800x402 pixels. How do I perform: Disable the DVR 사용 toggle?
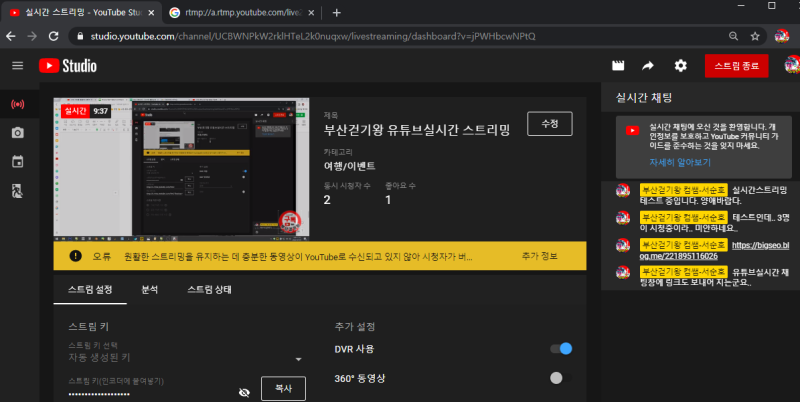click(561, 349)
